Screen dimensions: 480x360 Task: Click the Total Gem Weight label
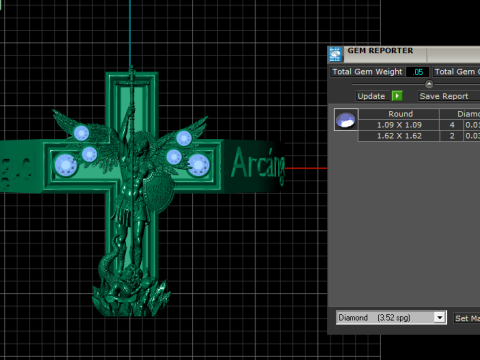point(367,72)
